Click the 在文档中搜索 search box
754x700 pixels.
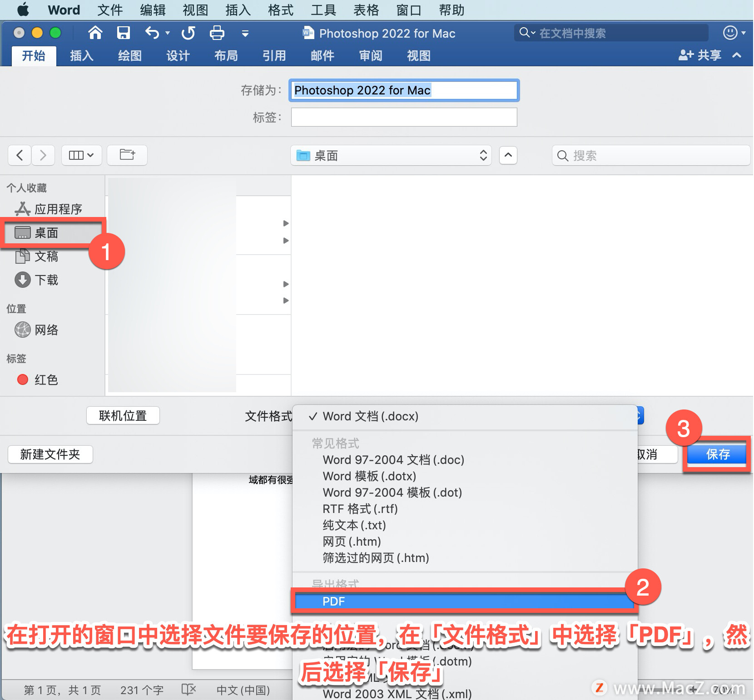pos(611,33)
